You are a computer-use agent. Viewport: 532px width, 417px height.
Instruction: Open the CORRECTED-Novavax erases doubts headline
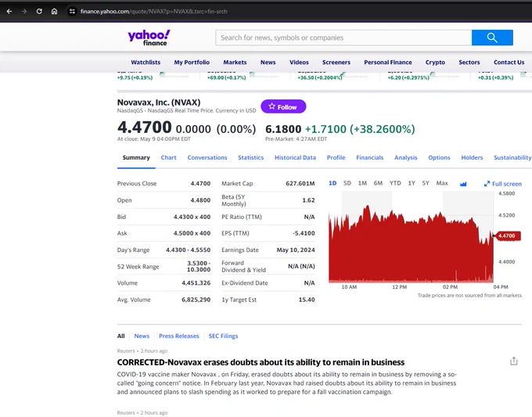pos(261,362)
